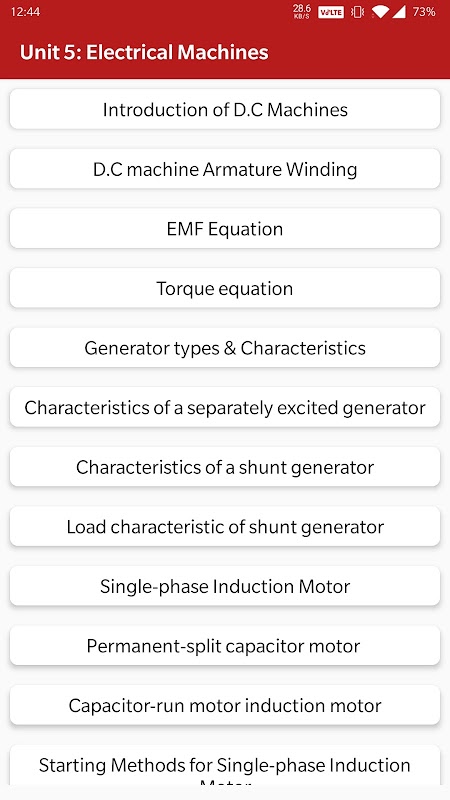Image resolution: width=450 pixels, height=800 pixels.
Task: Open the Torque equation topic
Action: (225, 288)
